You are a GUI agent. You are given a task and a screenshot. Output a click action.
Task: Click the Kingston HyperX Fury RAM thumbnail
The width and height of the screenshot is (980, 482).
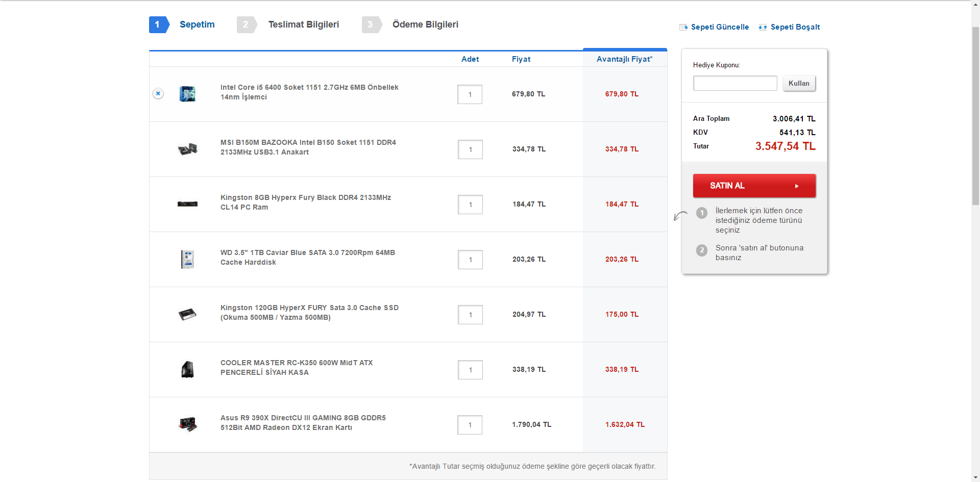[x=187, y=204]
